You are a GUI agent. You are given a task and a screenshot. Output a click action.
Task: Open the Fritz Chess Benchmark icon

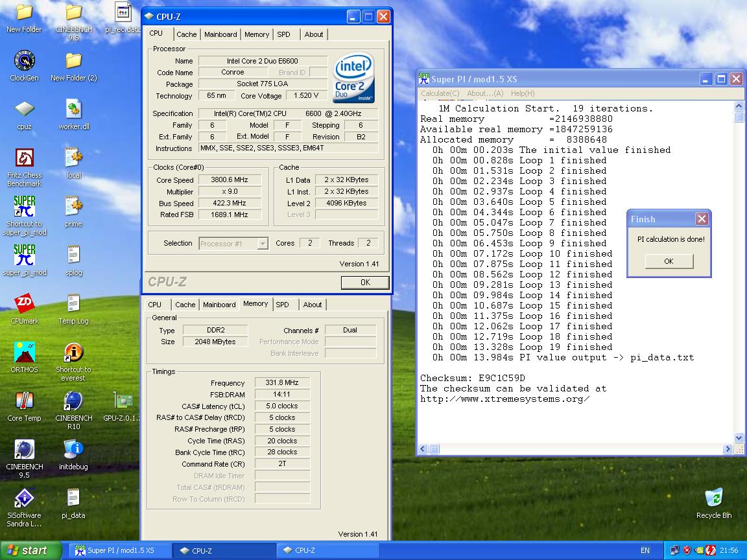click(x=24, y=158)
